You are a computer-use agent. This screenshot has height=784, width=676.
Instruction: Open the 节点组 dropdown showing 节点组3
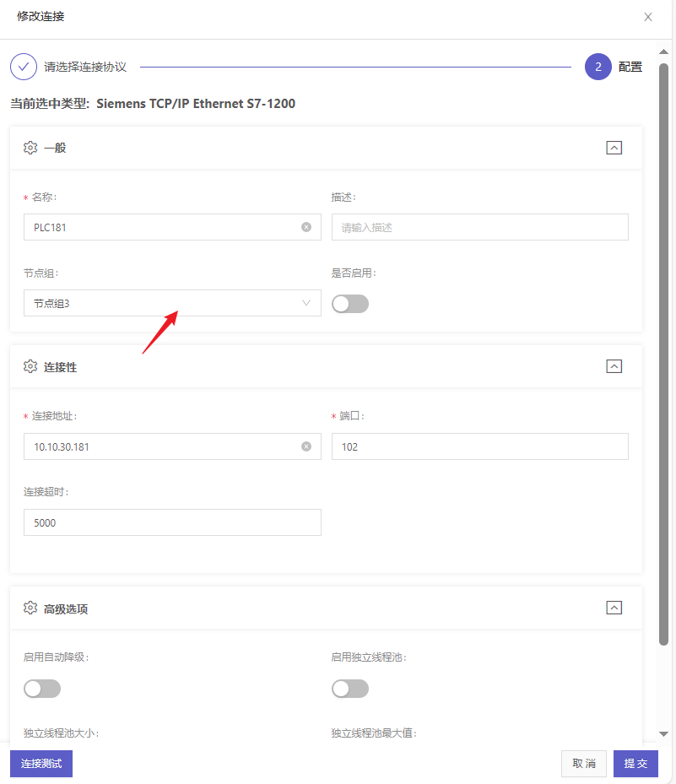[172, 303]
